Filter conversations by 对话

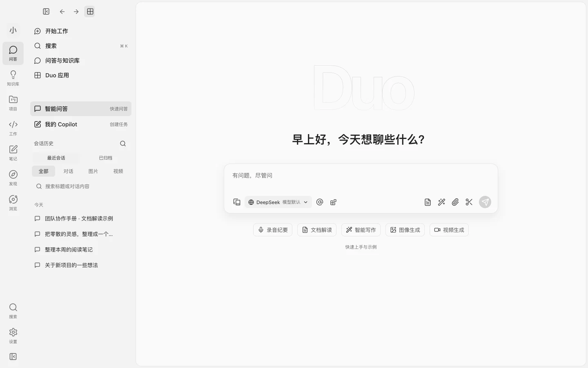68,171
